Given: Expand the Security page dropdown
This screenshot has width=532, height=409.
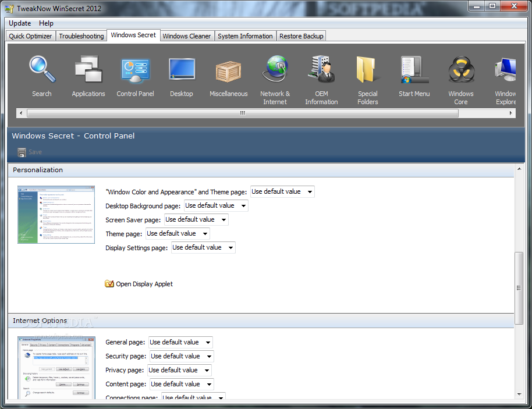Looking at the screenshot, I should coord(182,356).
